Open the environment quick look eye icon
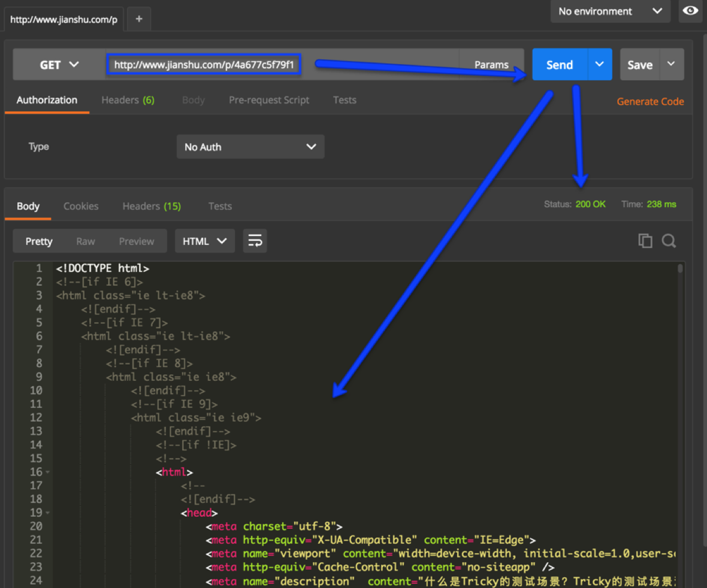This screenshot has width=707, height=588. click(x=690, y=10)
